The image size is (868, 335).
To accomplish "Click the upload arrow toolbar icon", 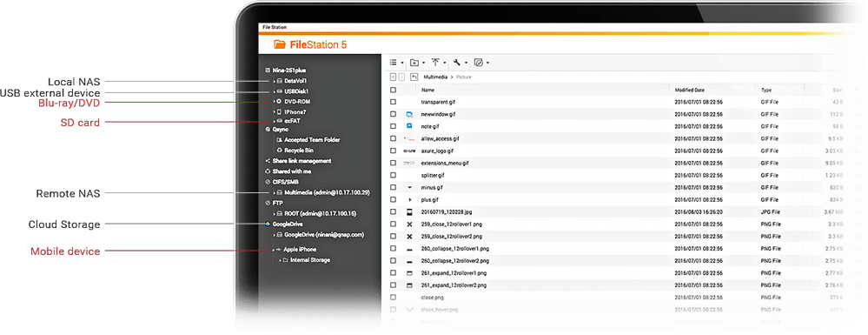I will (435, 62).
